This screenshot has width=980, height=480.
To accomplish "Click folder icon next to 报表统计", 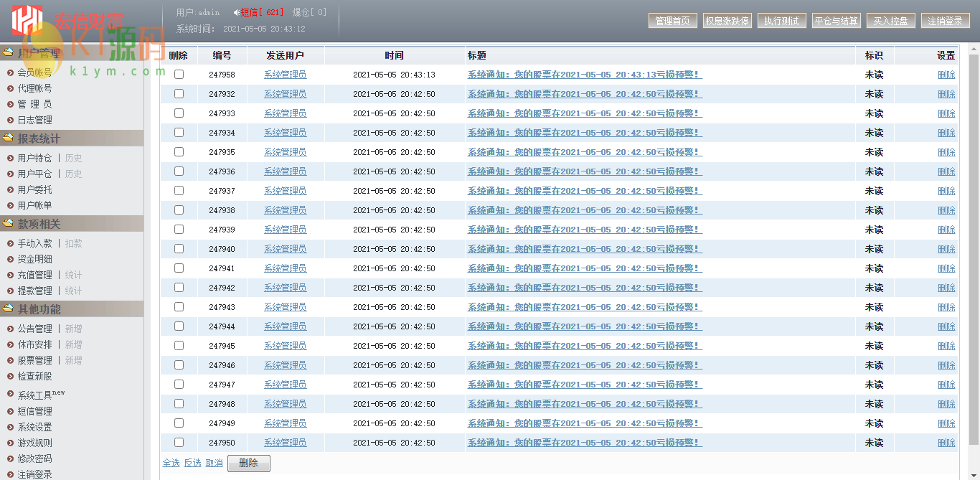I will pos(8,138).
